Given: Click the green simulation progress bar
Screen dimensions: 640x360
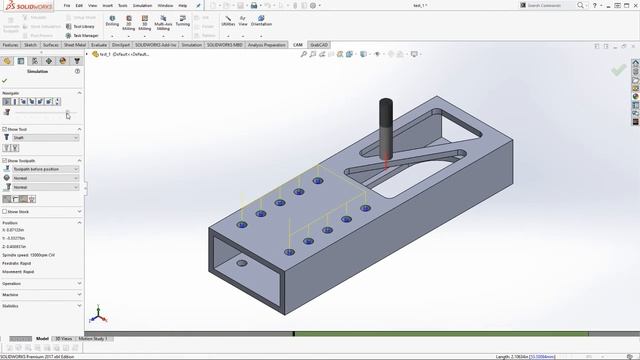Looking at the screenshot, I should [x=441, y=334].
